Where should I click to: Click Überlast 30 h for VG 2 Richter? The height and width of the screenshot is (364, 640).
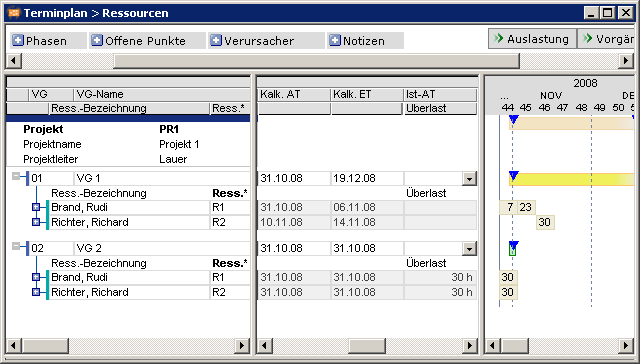[440, 292]
